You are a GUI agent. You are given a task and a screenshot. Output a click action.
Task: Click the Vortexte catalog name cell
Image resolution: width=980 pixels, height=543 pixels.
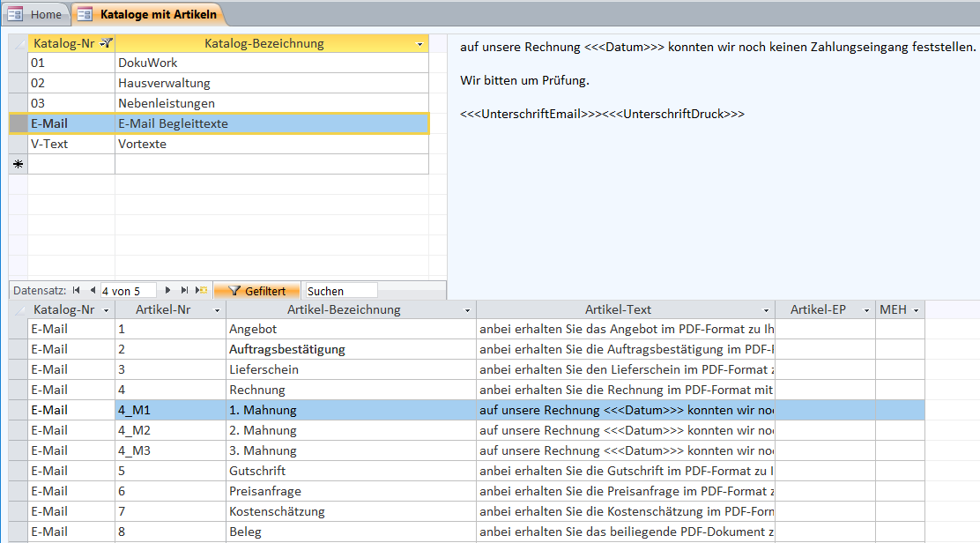click(143, 144)
